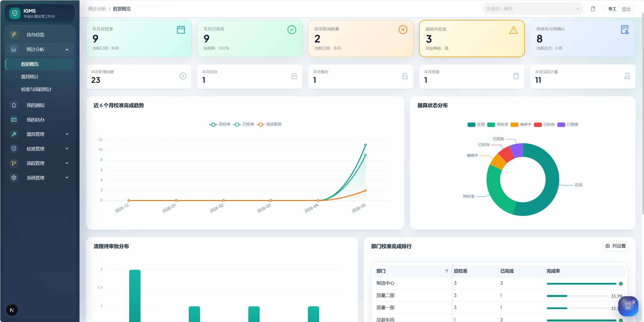Click the 2026-05 应校准 data point

pos(365,145)
